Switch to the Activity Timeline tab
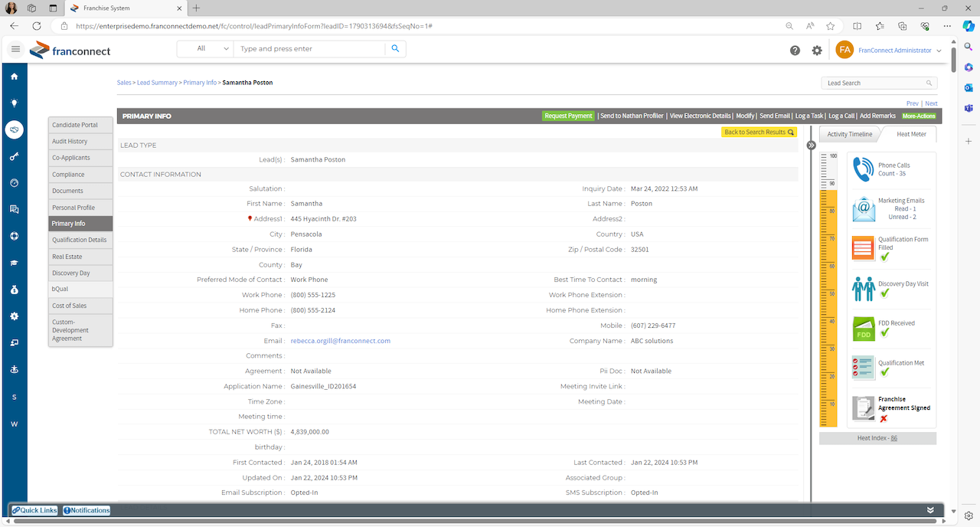The height and width of the screenshot is (527, 980). click(x=849, y=134)
